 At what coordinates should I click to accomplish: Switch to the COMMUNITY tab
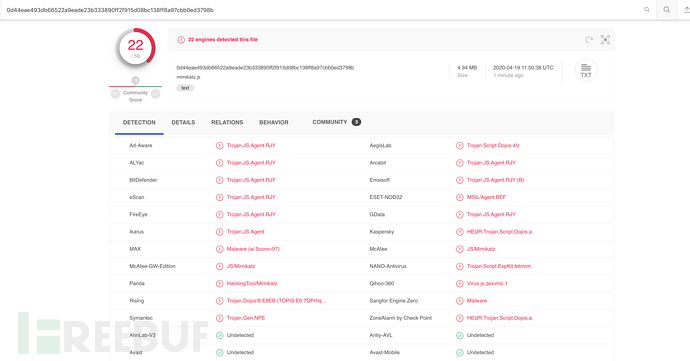[330, 122]
